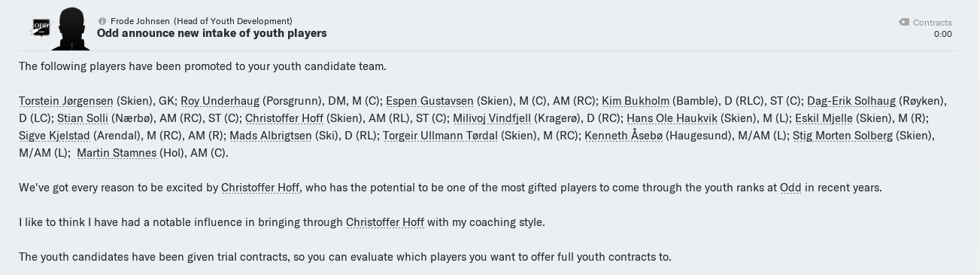Open Kim Bukholm's profile

point(636,101)
